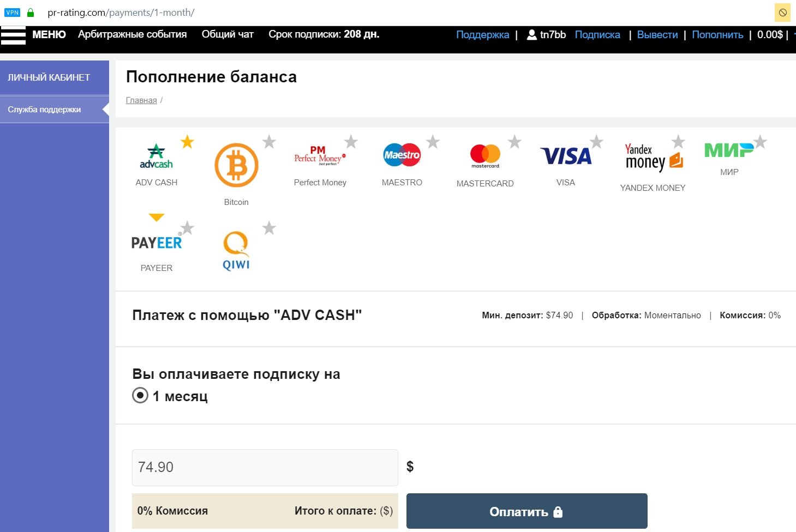
Task: Click the 'Комиссия: 0%' text
Action: point(750,315)
